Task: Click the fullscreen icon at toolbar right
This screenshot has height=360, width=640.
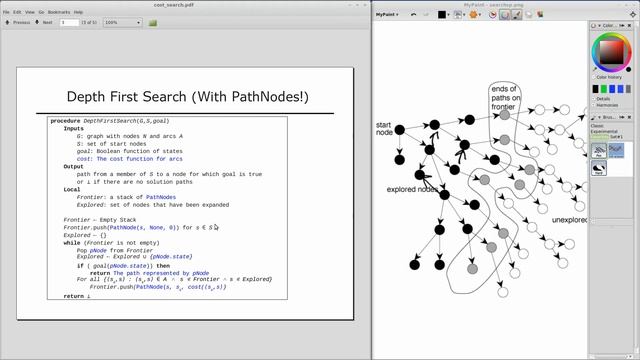Action: click(633, 14)
